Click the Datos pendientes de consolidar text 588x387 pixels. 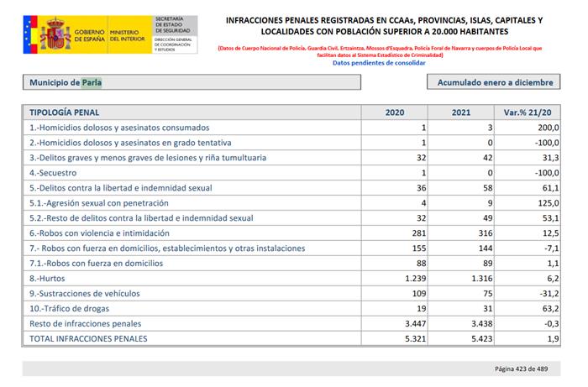point(379,63)
